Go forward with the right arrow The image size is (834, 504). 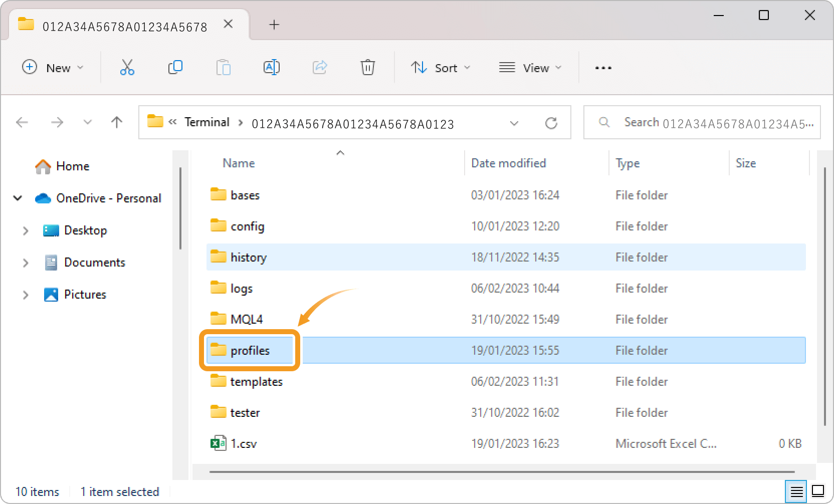coord(57,122)
